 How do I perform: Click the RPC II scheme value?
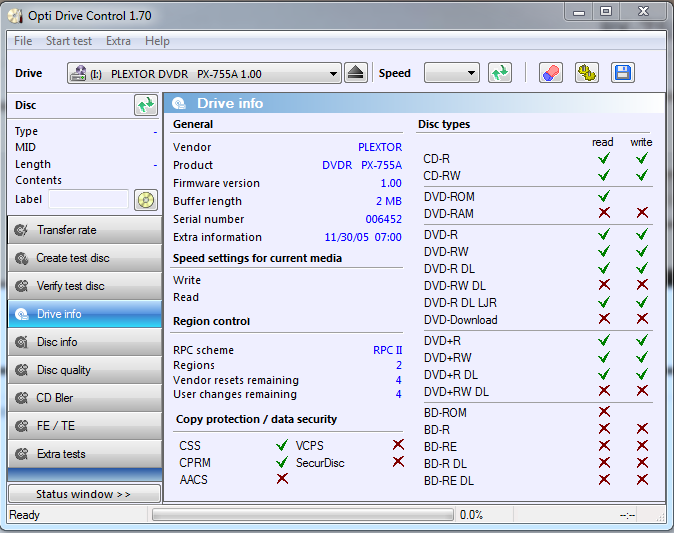387,350
